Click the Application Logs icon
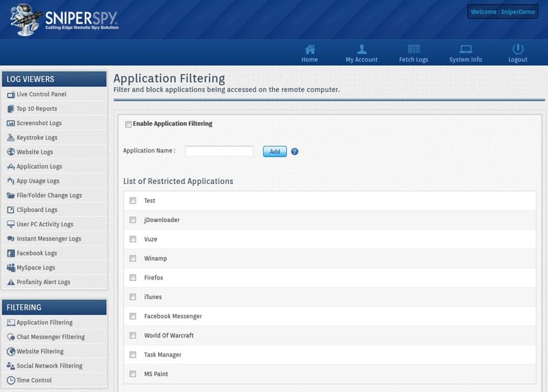The width and height of the screenshot is (548, 392). (x=11, y=166)
